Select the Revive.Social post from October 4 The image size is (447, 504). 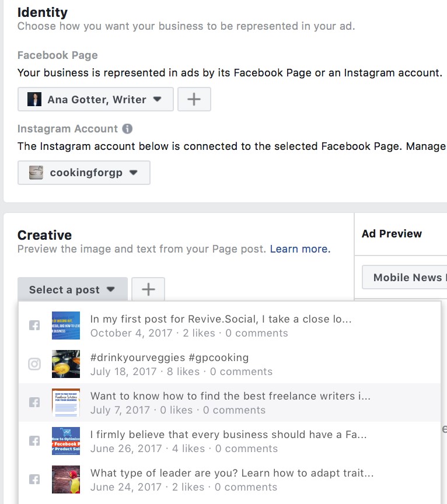[x=221, y=325]
